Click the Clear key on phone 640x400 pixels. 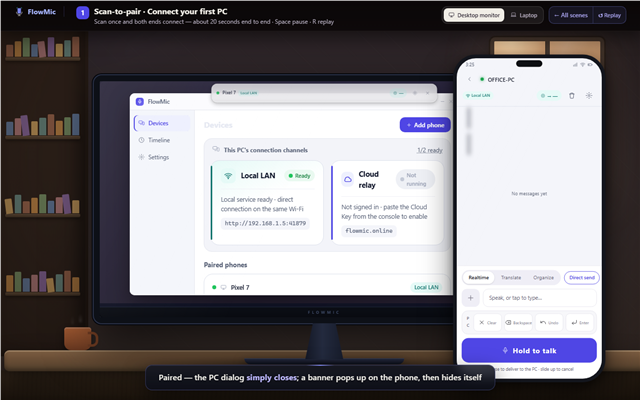pos(487,322)
